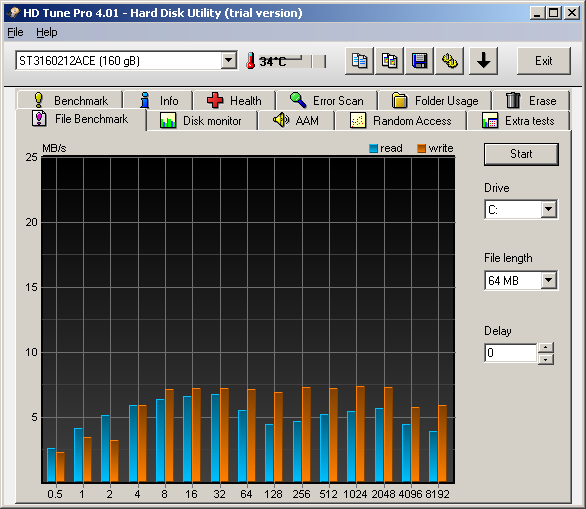Click the 'File length' label
Screen dimensions: 586x509
coord(508,258)
